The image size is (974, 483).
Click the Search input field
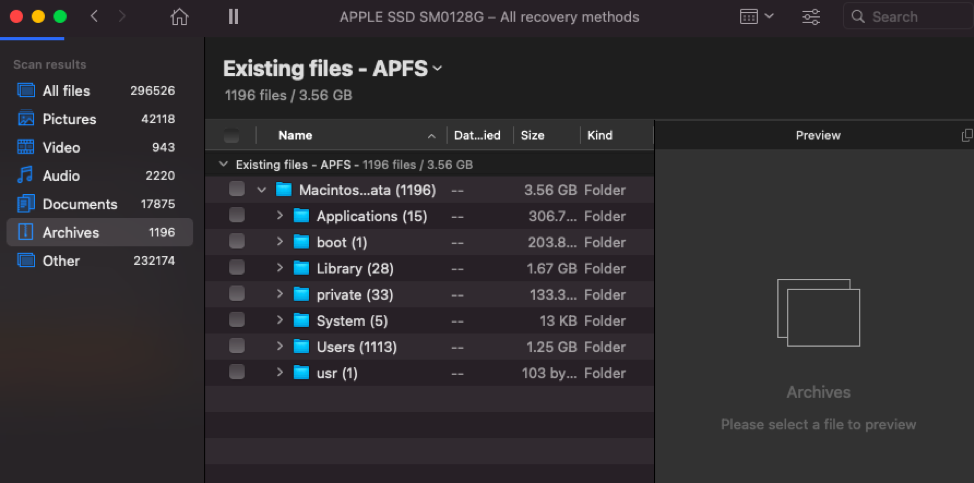[x=908, y=17]
